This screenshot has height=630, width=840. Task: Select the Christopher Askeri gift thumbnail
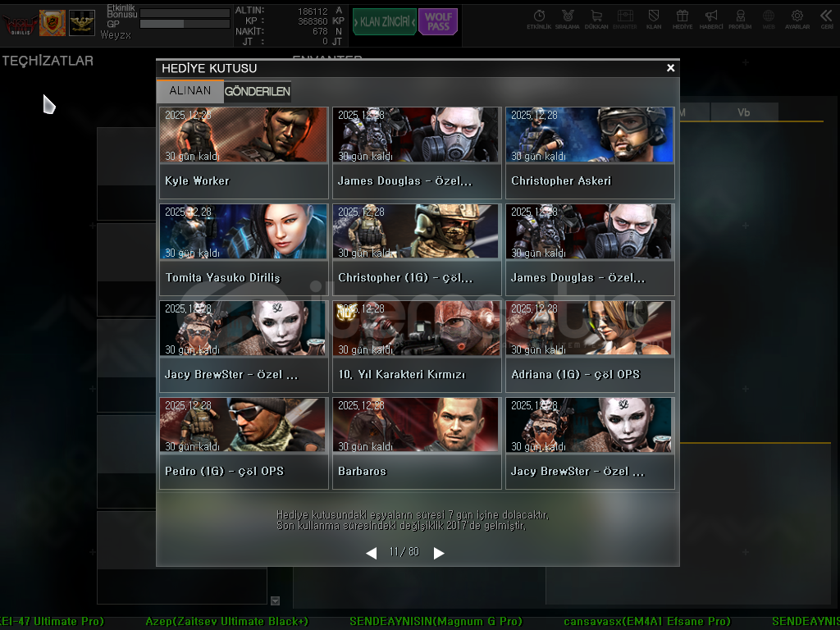click(x=589, y=135)
